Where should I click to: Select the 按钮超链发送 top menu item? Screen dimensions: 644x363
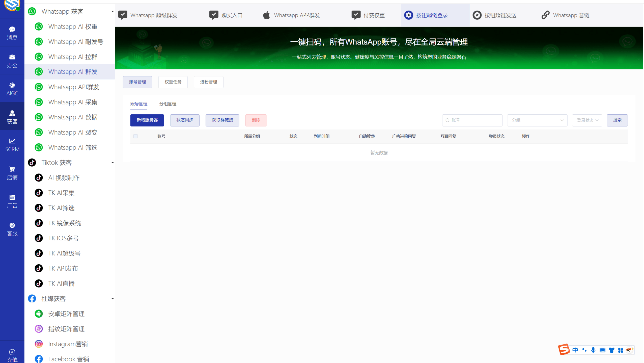tap(495, 15)
